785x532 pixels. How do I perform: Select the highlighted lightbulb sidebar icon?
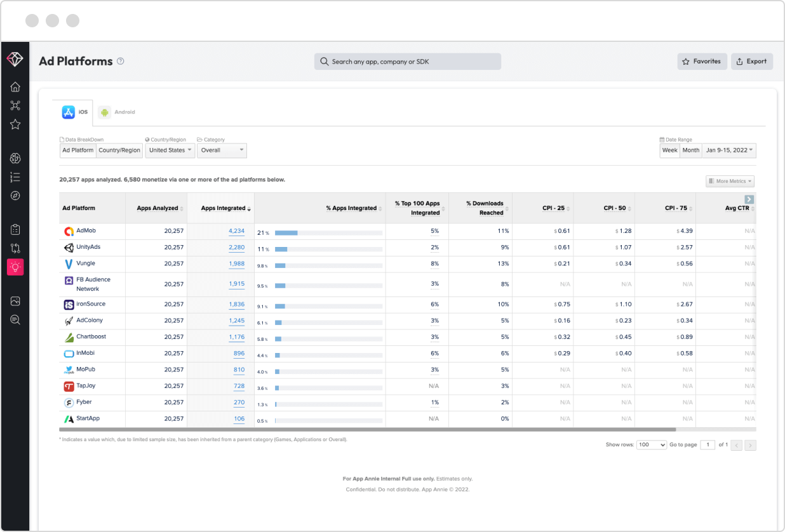pos(15,267)
